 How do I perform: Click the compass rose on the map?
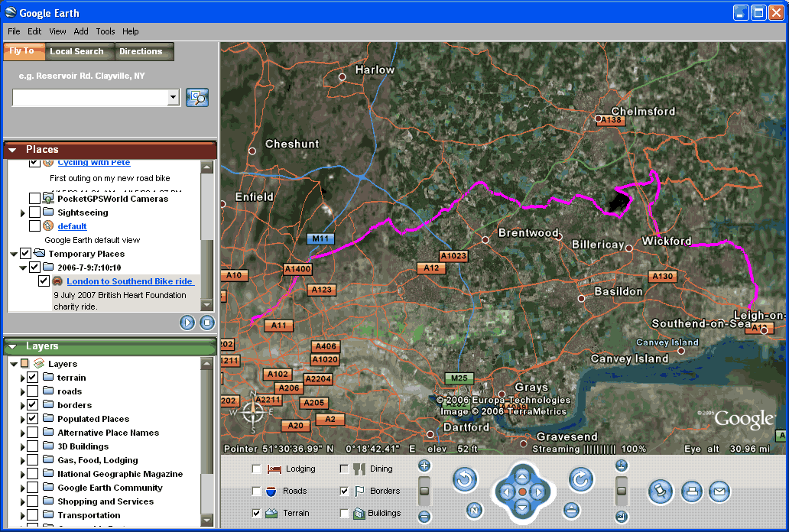tap(252, 412)
